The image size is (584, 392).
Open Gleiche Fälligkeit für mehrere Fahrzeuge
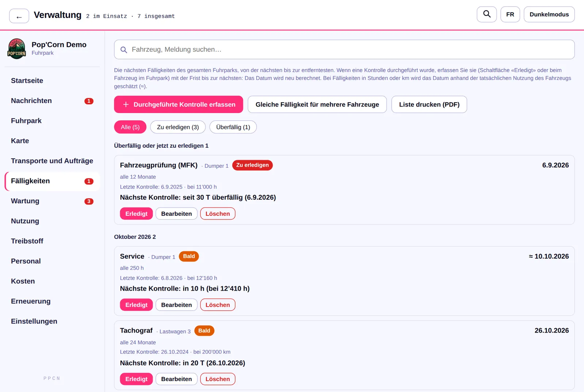click(x=317, y=104)
